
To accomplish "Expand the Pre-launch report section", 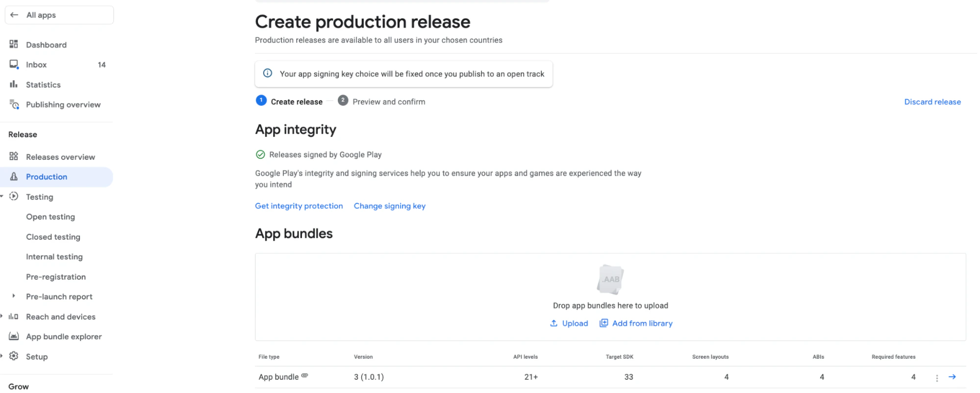I will pos(13,296).
